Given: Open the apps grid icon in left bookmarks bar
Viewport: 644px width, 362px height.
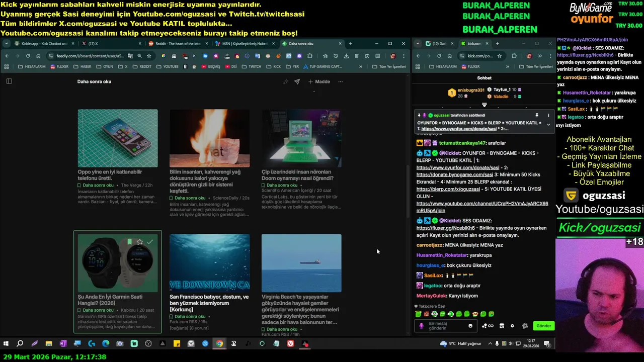Looking at the screenshot, I should [7, 66].
